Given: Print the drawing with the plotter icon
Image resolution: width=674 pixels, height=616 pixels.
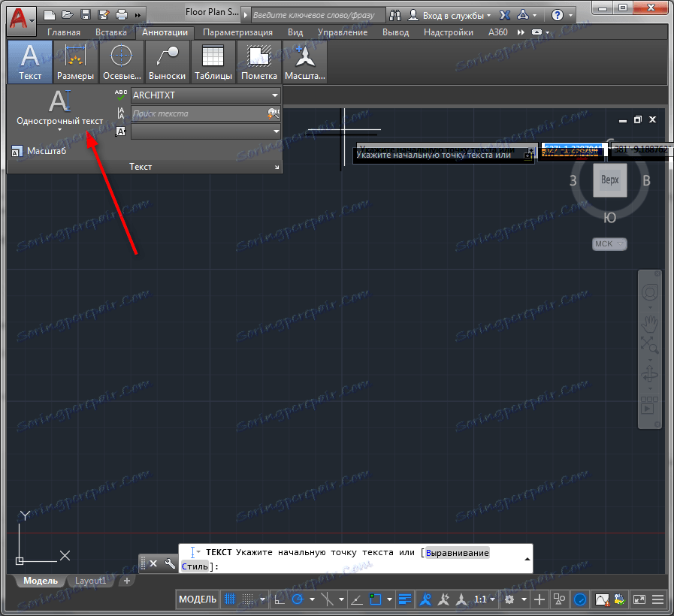Looking at the screenshot, I should point(122,15).
